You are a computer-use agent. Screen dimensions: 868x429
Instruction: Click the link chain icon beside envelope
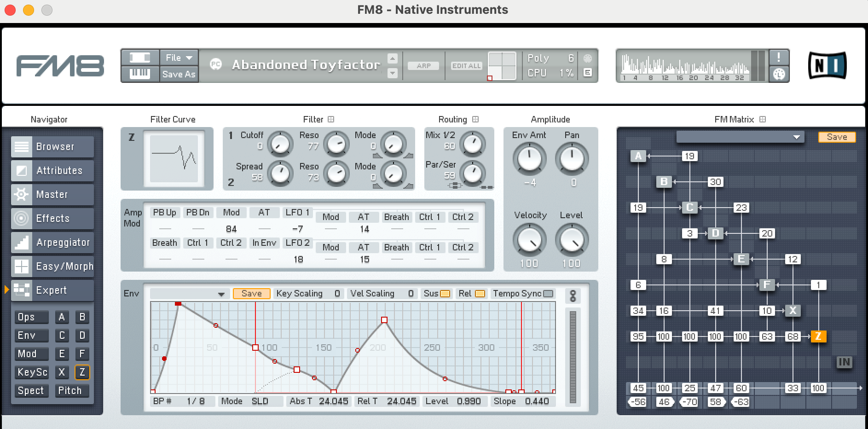pyautogui.click(x=573, y=296)
